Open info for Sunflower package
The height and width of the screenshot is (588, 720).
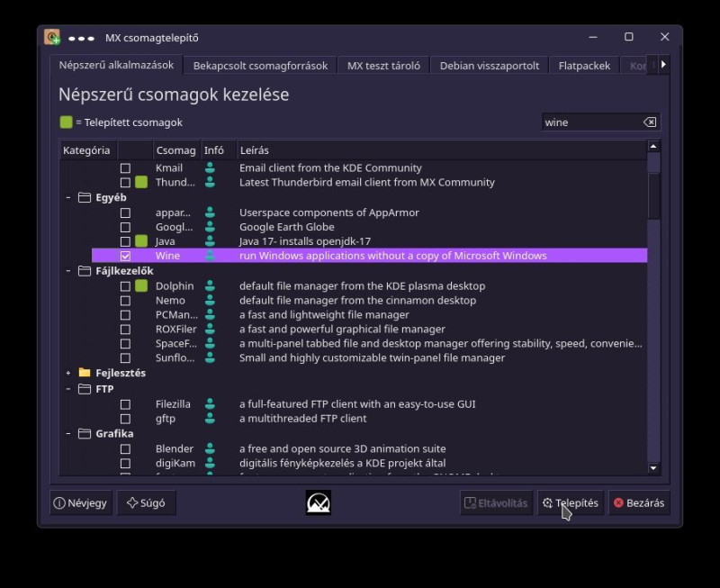pyautogui.click(x=210, y=357)
